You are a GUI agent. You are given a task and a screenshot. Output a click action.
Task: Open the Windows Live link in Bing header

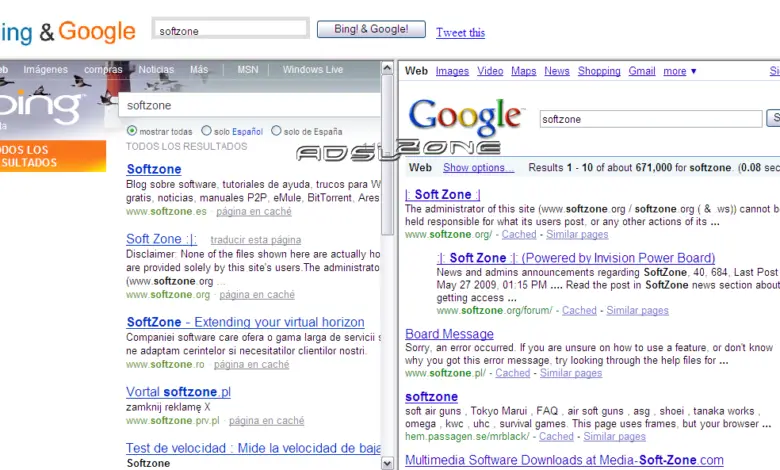tap(313, 70)
